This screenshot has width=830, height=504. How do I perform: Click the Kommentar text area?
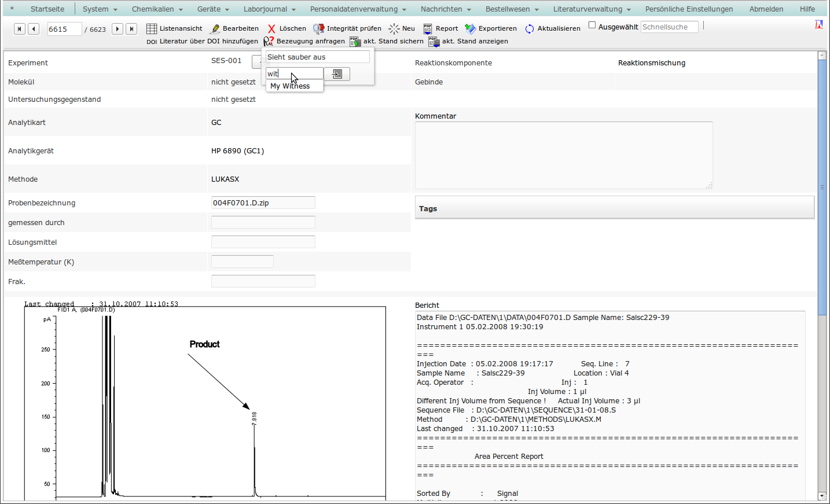pos(563,154)
